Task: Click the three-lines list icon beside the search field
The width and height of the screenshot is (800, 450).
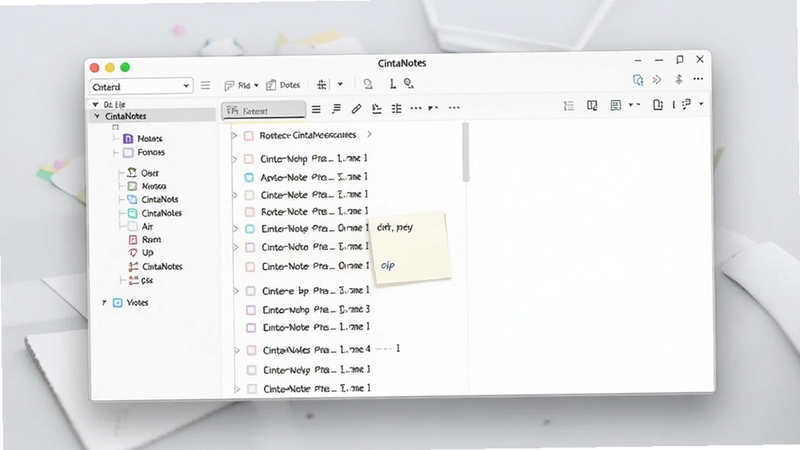Action: tap(316, 109)
